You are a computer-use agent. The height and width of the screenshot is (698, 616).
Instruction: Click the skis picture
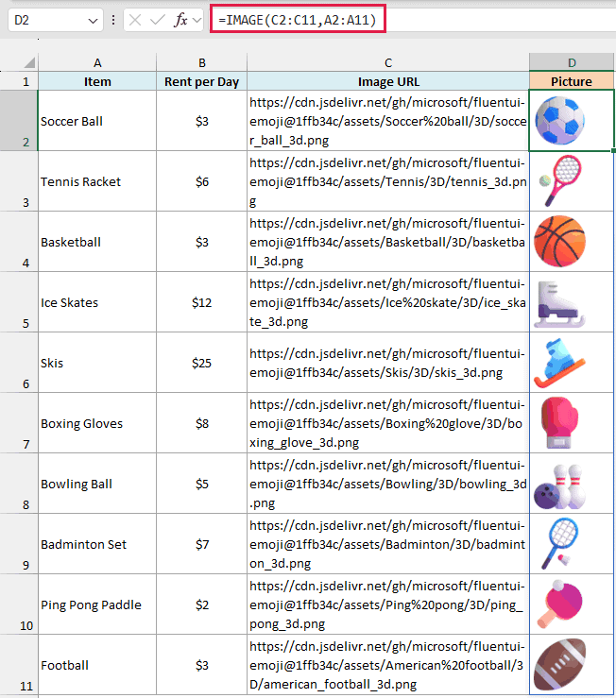click(559, 363)
